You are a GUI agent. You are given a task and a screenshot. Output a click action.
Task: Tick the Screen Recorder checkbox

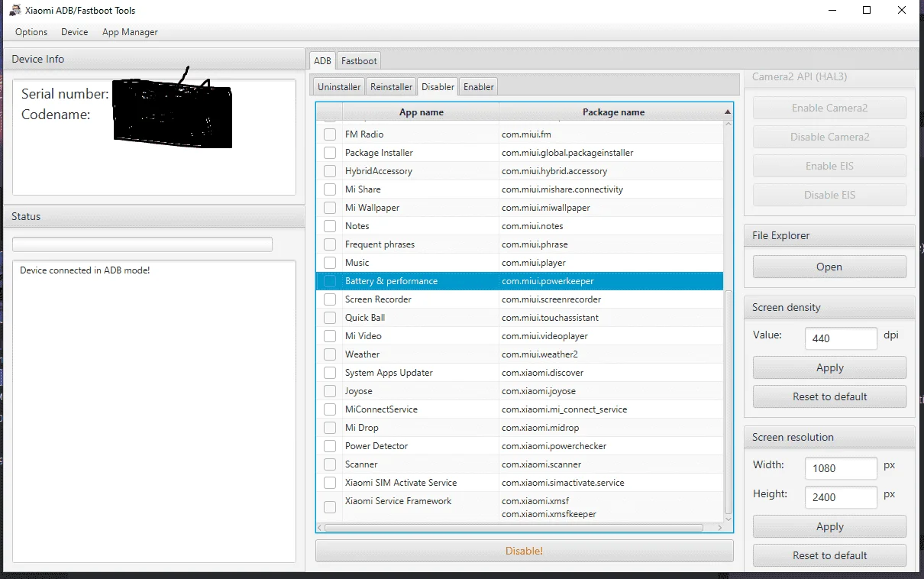(330, 299)
